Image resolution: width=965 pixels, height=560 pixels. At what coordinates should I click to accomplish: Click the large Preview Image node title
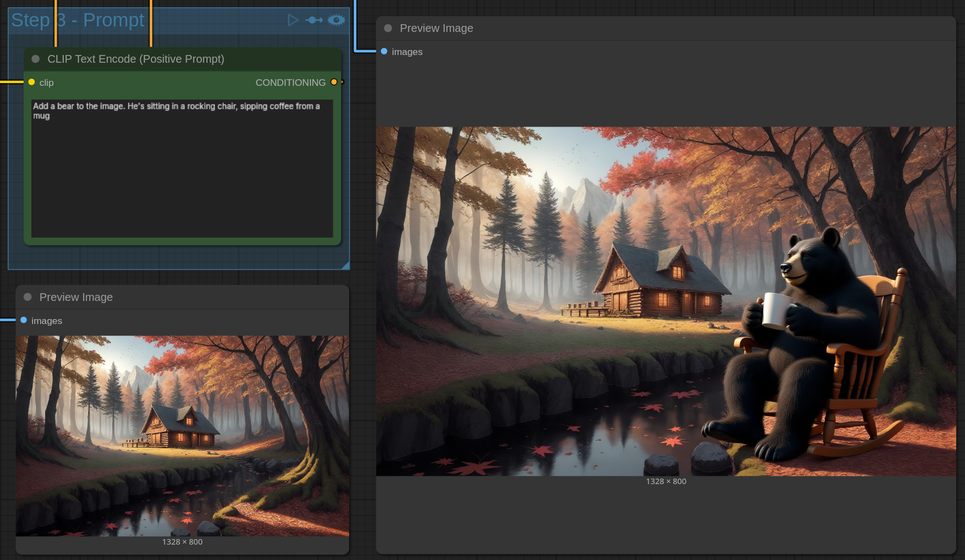tap(437, 28)
